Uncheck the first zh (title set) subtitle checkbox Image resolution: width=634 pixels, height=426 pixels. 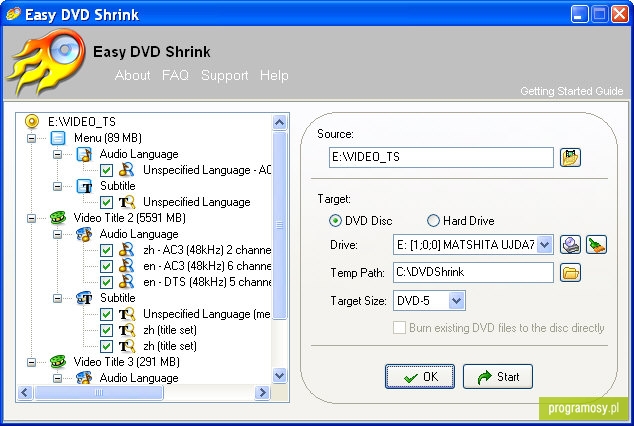click(x=106, y=330)
